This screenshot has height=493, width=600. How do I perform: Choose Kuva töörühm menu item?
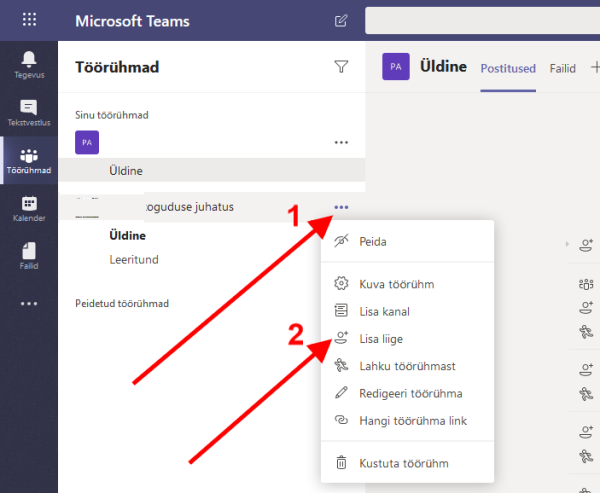click(396, 284)
